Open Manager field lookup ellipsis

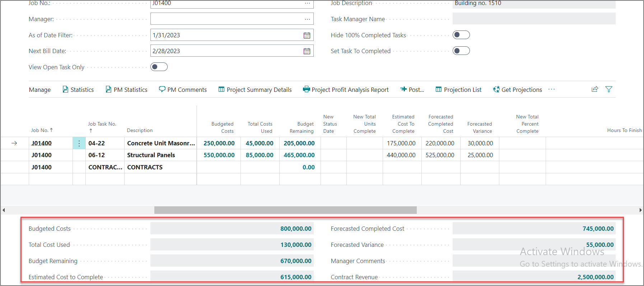point(307,19)
